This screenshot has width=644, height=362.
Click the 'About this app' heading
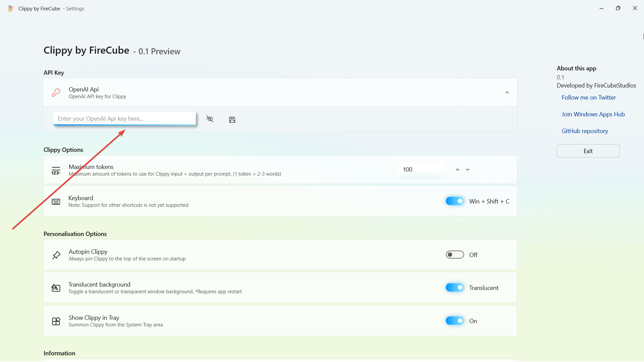point(576,68)
